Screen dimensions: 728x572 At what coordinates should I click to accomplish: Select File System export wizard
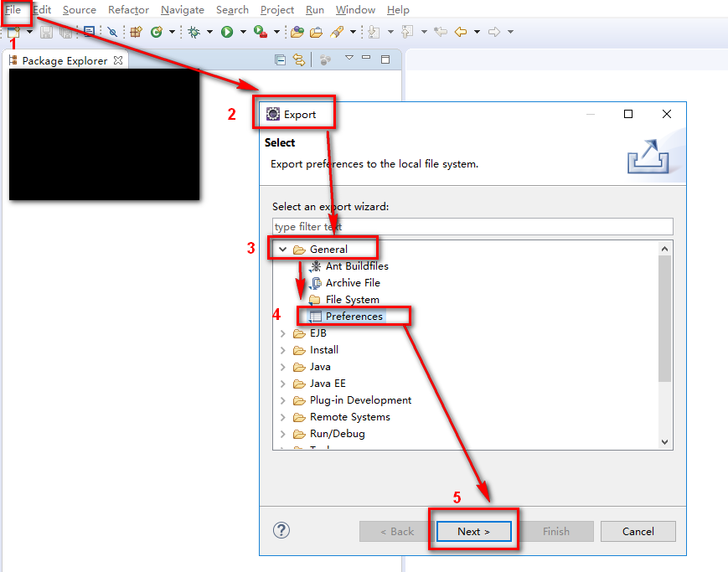(x=353, y=300)
